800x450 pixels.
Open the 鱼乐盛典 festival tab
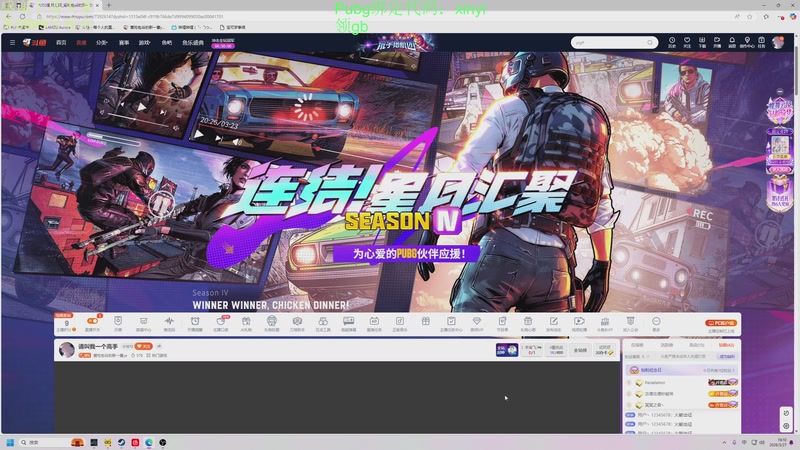(x=193, y=43)
